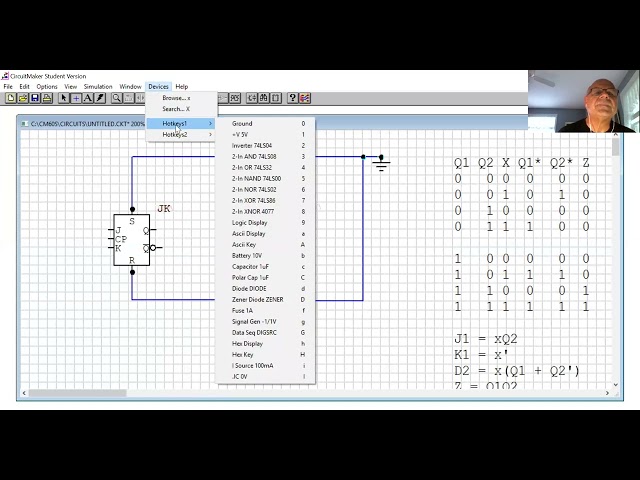
Task: Choose Zener Diode ZENER device
Action: point(266,300)
